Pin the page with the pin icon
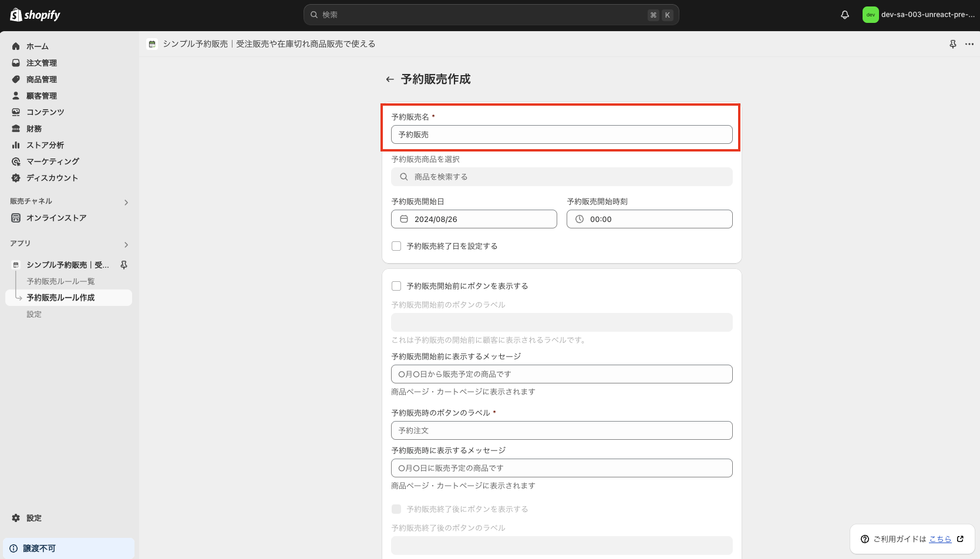The width and height of the screenshot is (980, 559). coord(952,43)
